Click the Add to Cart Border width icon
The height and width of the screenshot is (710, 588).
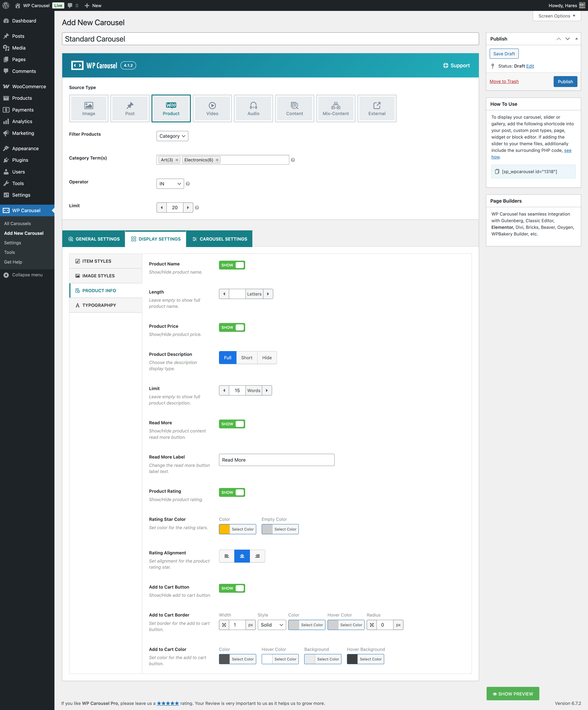pyautogui.click(x=224, y=625)
